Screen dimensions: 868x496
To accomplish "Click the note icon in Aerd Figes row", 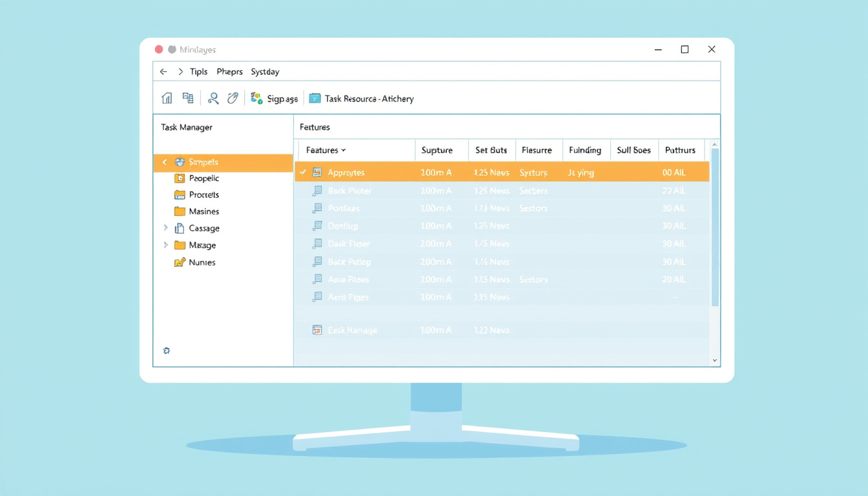I will tap(317, 297).
